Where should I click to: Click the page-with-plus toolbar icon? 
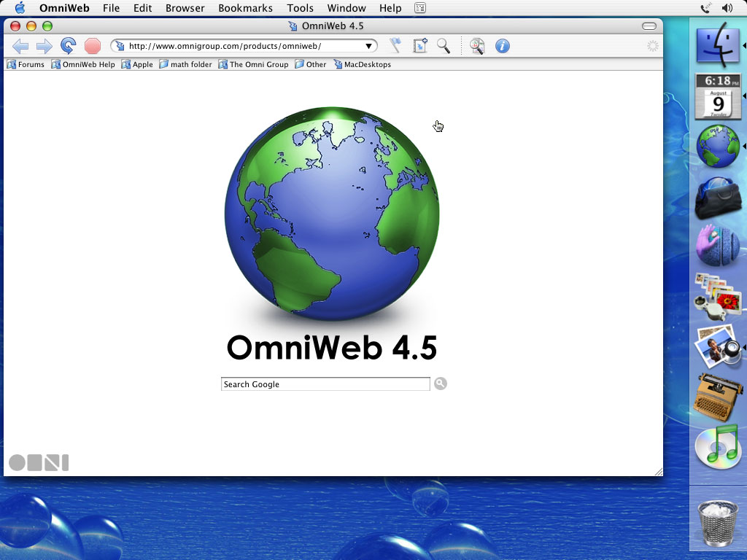point(419,46)
